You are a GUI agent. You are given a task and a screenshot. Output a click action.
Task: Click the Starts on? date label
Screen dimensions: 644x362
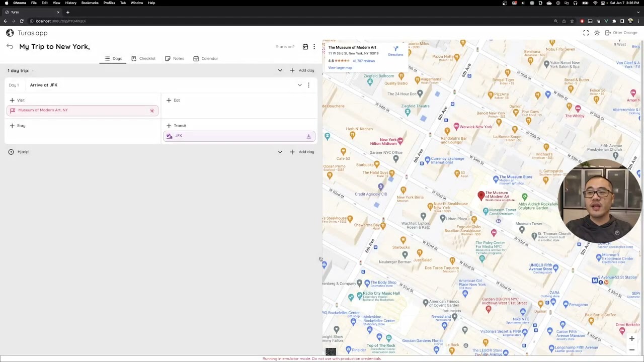click(285, 47)
